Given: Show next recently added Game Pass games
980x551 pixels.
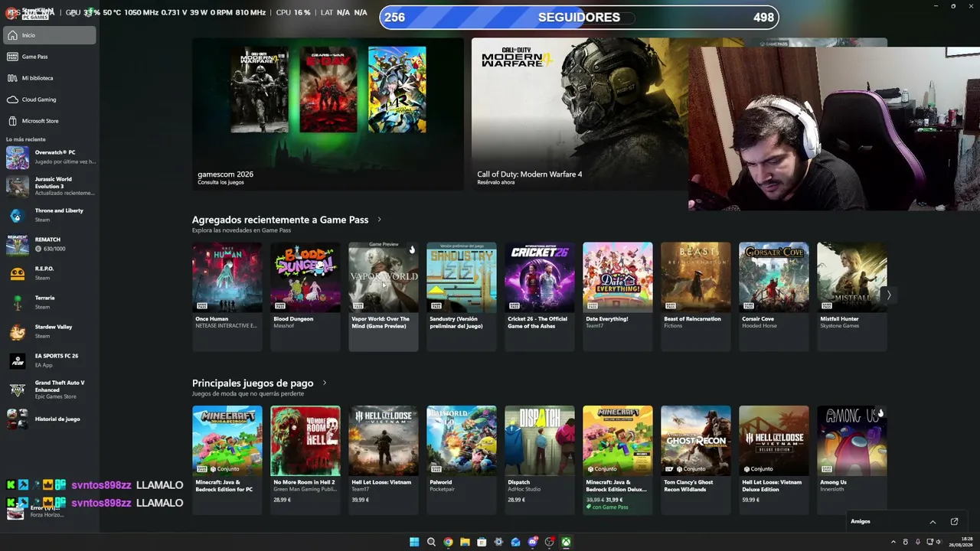Looking at the screenshot, I should [x=888, y=295].
